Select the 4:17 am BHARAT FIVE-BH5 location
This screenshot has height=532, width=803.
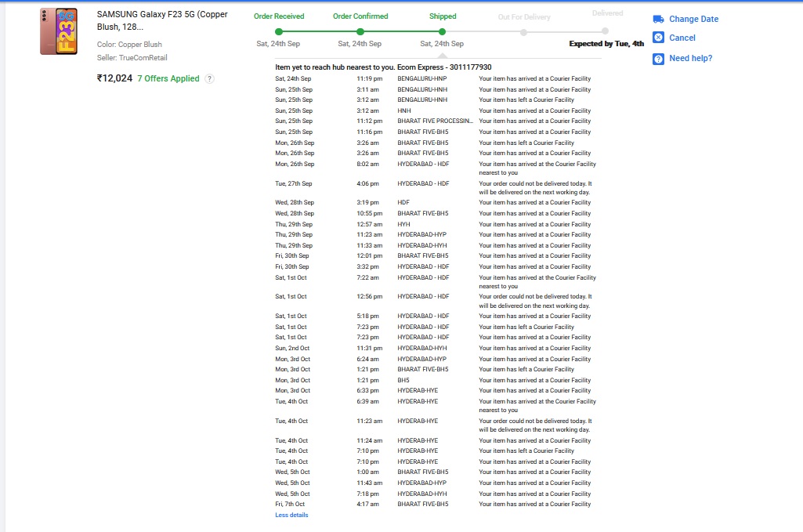pyautogui.click(x=423, y=505)
